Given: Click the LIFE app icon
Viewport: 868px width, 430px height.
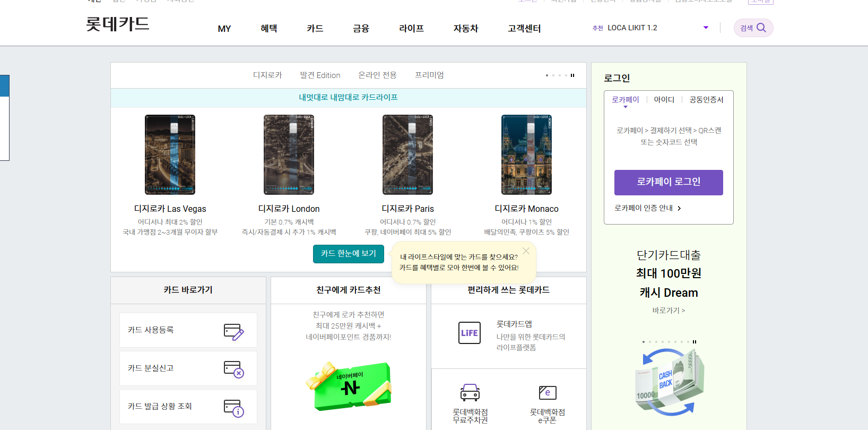Looking at the screenshot, I should 470,333.
